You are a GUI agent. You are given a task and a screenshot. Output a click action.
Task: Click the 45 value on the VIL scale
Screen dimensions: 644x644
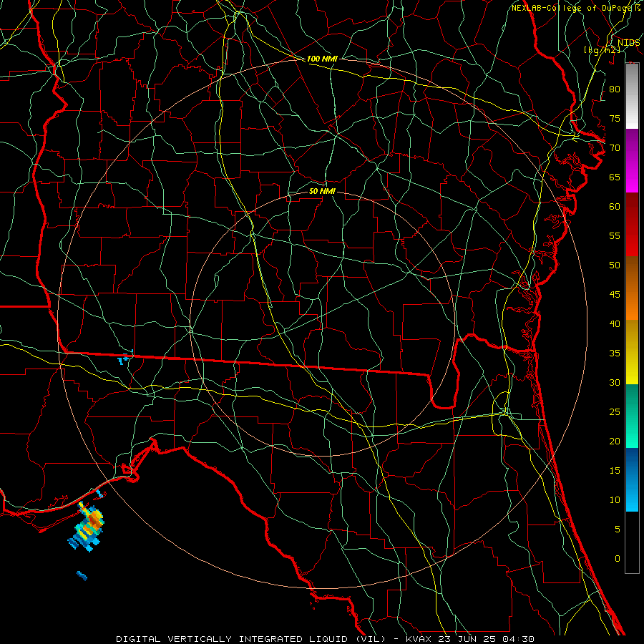pos(615,295)
